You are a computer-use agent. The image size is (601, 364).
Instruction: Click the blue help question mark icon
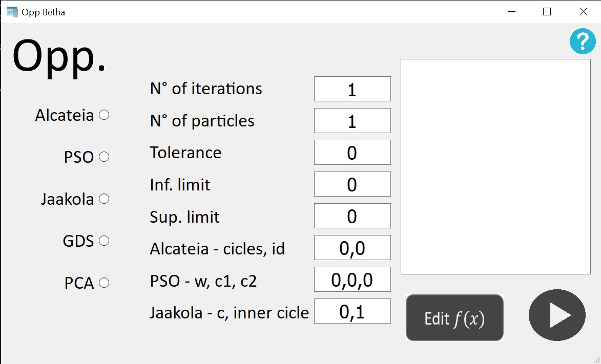click(x=583, y=41)
